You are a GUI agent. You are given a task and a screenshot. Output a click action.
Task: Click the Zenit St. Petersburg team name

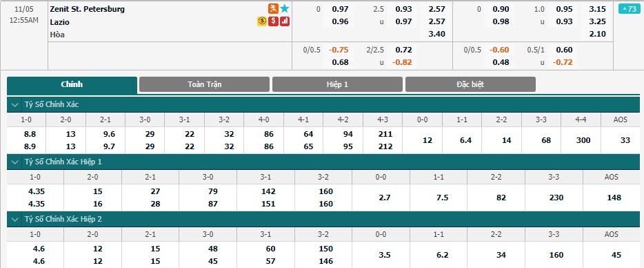coord(88,9)
